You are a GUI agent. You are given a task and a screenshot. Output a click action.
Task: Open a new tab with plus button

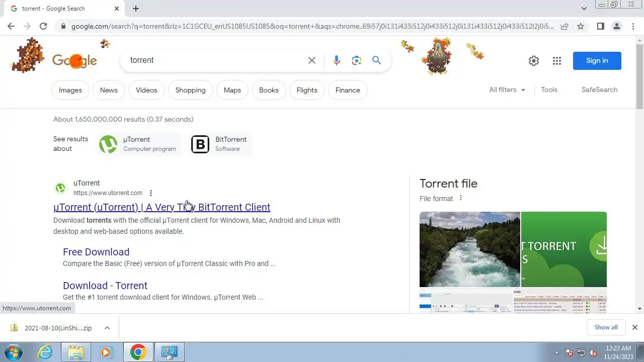pos(136,9)
